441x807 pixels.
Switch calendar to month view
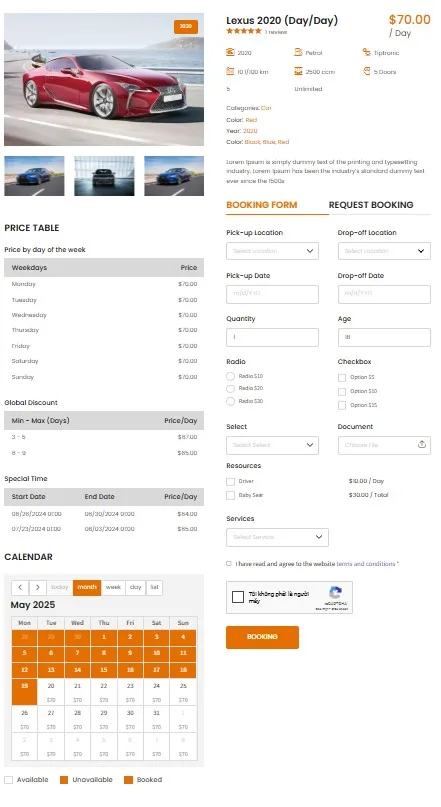pos(87,587)
